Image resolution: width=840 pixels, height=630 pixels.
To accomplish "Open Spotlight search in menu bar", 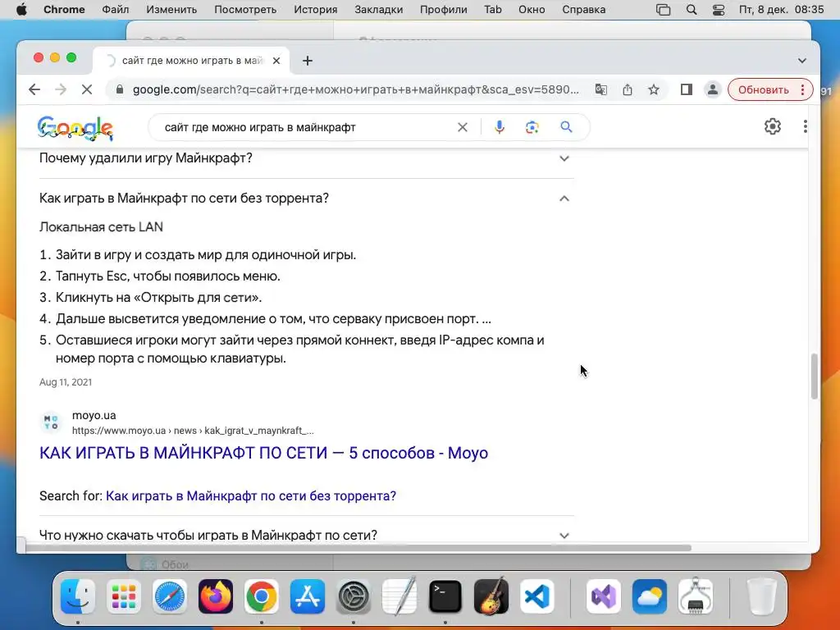I will (692, 10).
